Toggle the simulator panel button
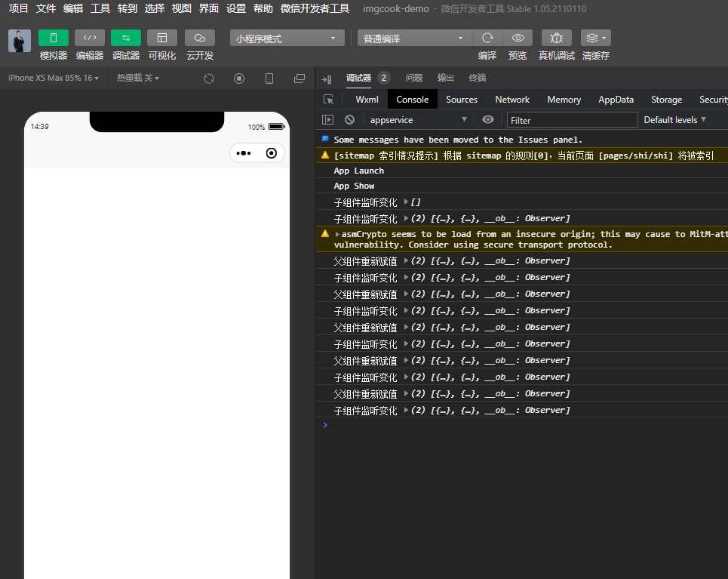The image size is (728, 579). point(54,38)
